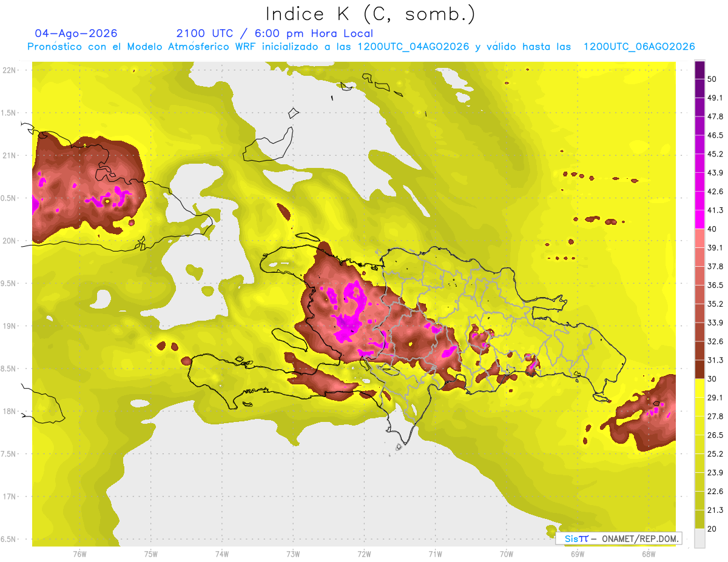The image size is (728, 562).
Task: Click the latitude axis label "20N"
Action: pyautogui.click(x=10, y=241)
